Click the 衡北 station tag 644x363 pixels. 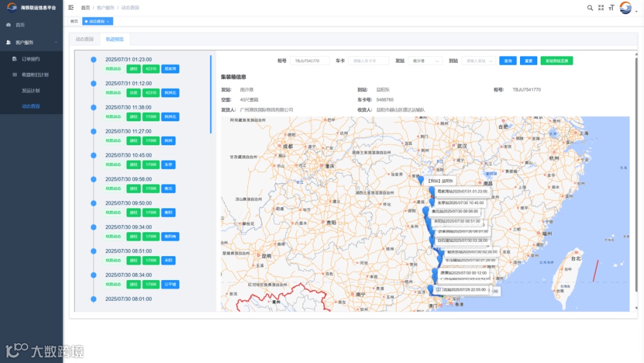pyautogui.click(x=168, y=188)
